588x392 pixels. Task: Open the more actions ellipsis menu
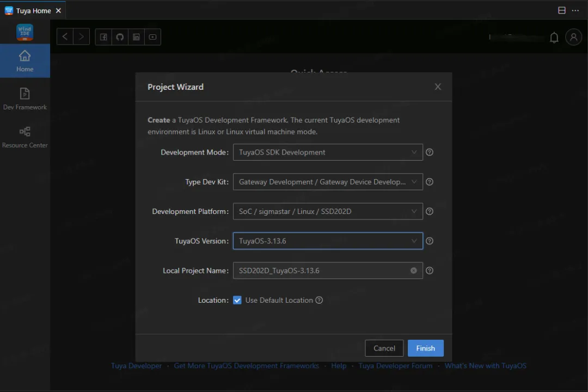[575, 10]
